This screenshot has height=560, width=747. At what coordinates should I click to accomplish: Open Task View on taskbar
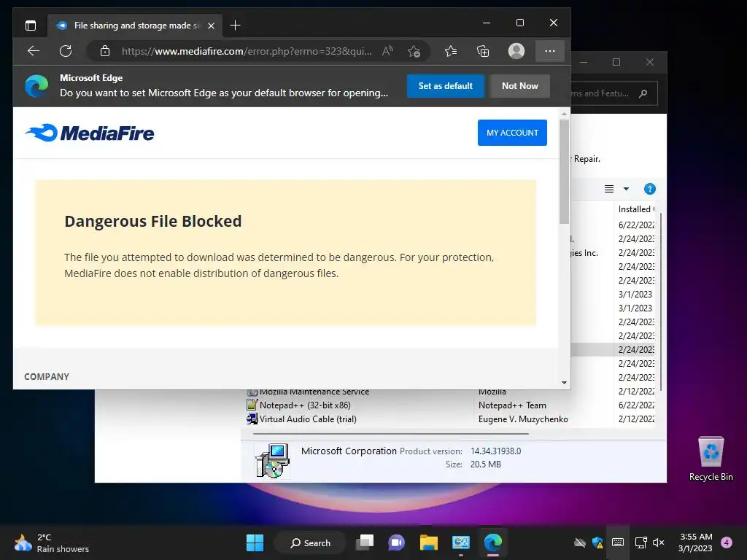tap(365, 542)
